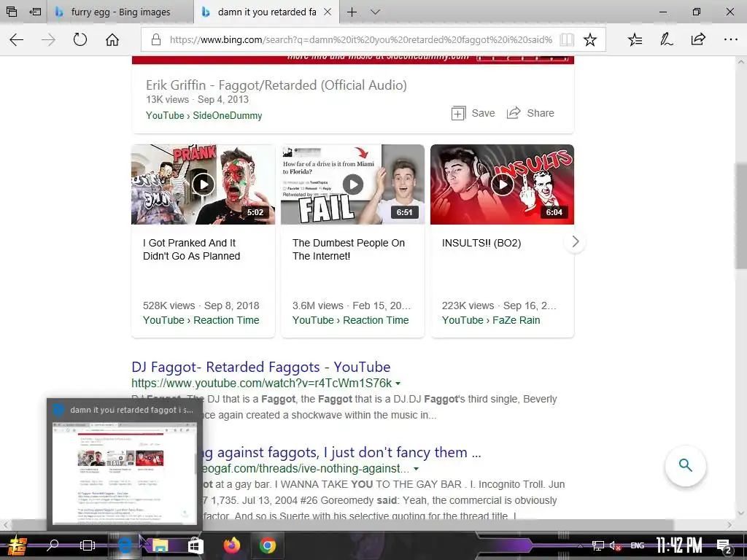
Task: Open the clock showing 11:42 PM
Action: point(679,545)
